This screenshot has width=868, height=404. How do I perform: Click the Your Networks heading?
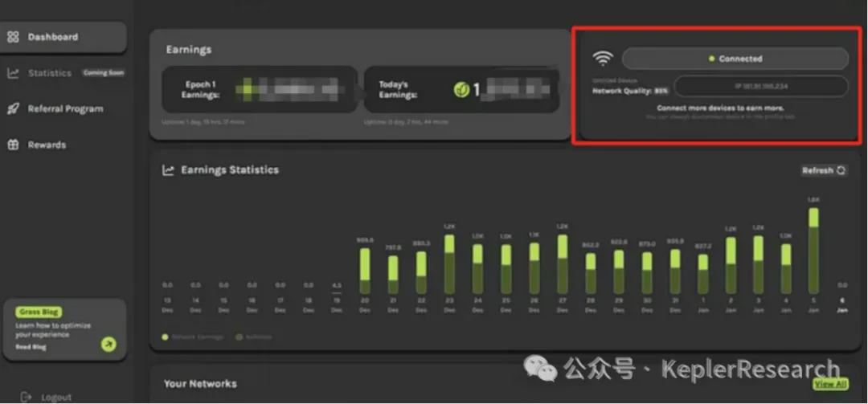click(x=200, y=384)
